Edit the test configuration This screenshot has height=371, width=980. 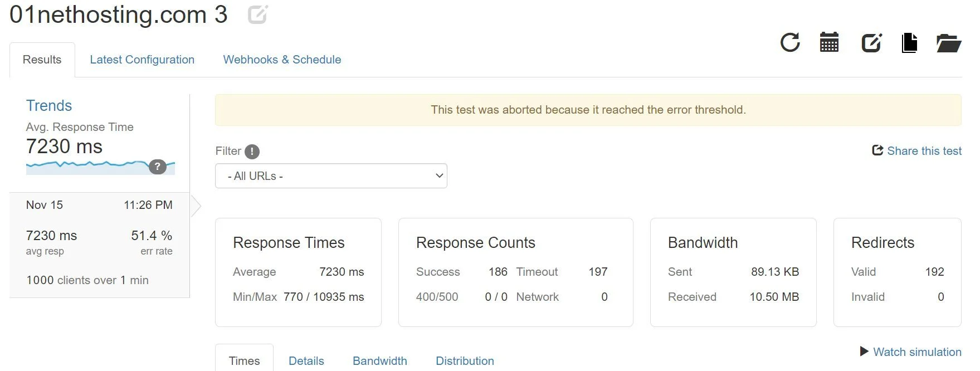871,42
